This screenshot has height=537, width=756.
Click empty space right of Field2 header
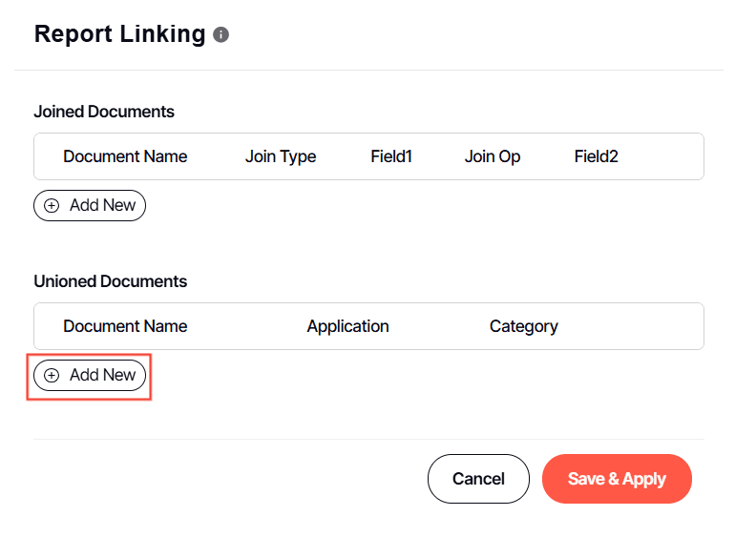661,156
